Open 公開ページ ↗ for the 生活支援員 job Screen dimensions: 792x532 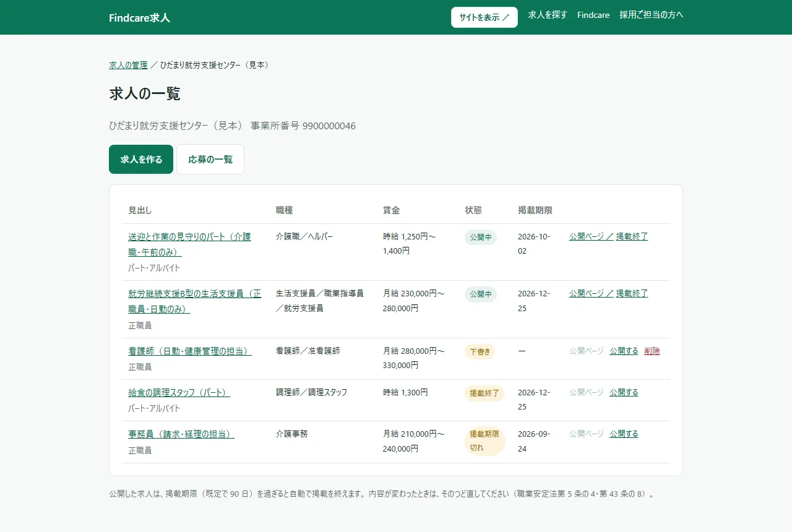[591, 293]
